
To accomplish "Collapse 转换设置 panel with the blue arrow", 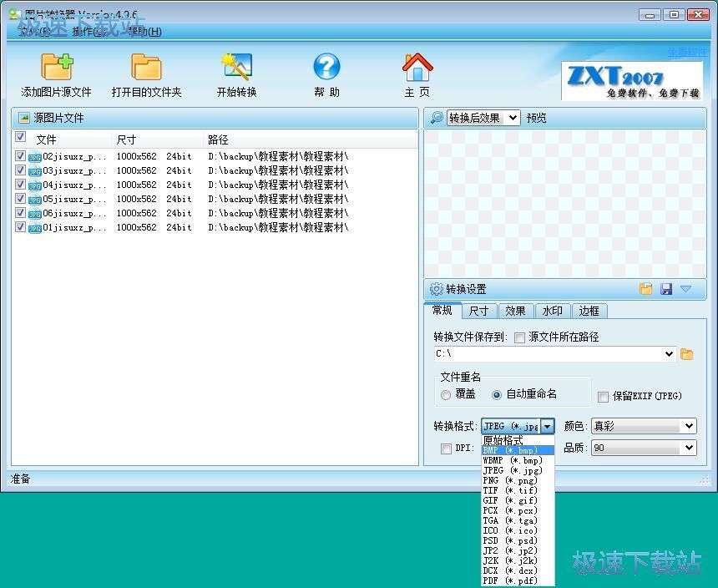I will 685,289.
